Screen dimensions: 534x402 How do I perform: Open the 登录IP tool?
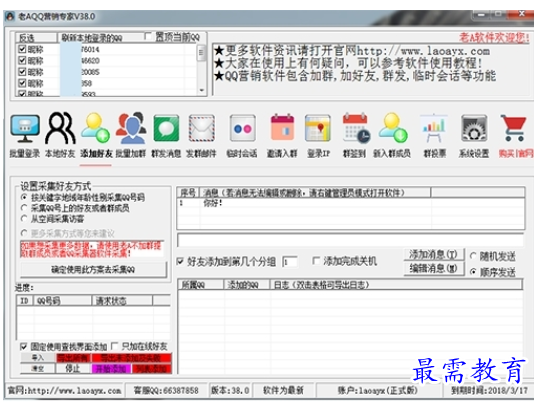(318, 135)
